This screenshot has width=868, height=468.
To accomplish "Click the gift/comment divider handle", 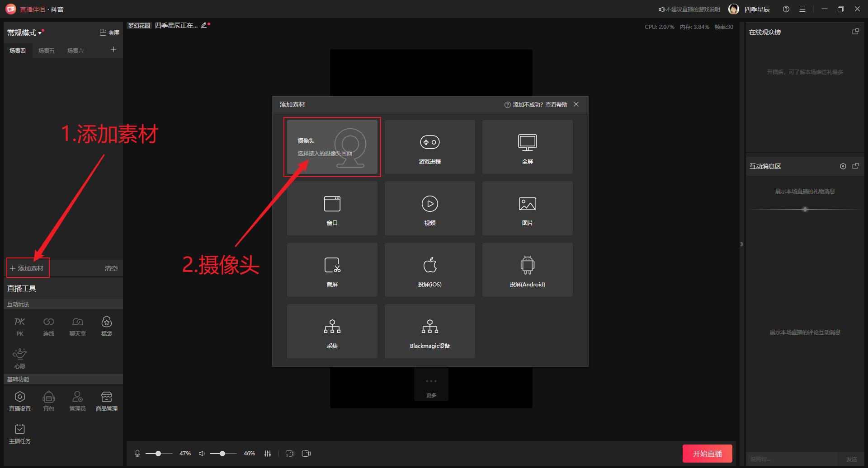I will (805, 209).
